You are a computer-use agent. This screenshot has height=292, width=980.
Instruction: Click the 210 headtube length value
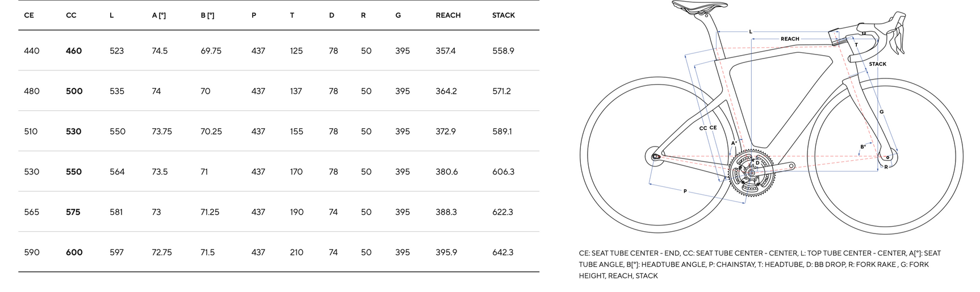296,252
